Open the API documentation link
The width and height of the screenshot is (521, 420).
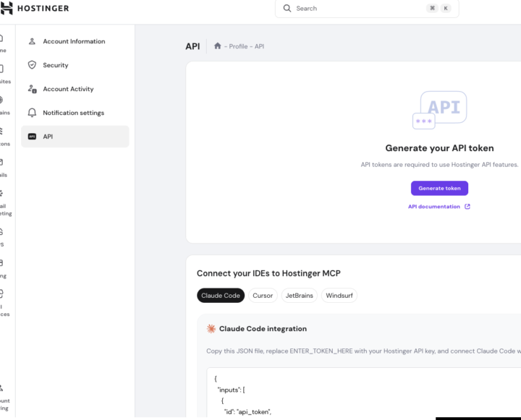[x=434, y=207]
